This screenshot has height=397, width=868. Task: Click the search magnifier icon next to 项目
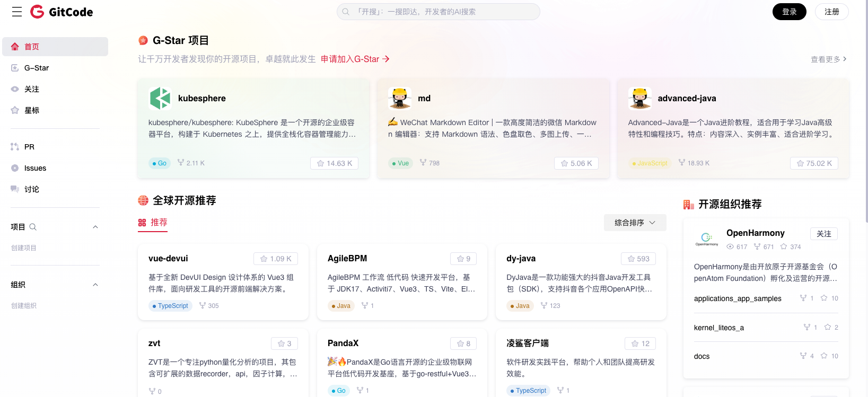pos(33,227)
